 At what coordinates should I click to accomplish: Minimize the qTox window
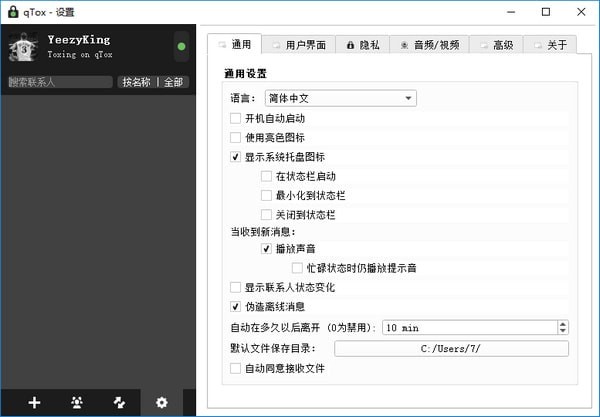tap(511, 12)
